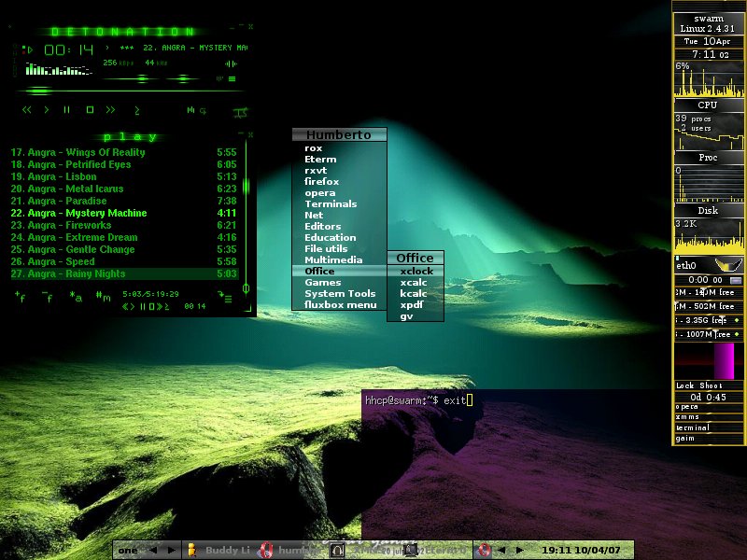Adjust the volume slider in the player

[x=142, y=78]
